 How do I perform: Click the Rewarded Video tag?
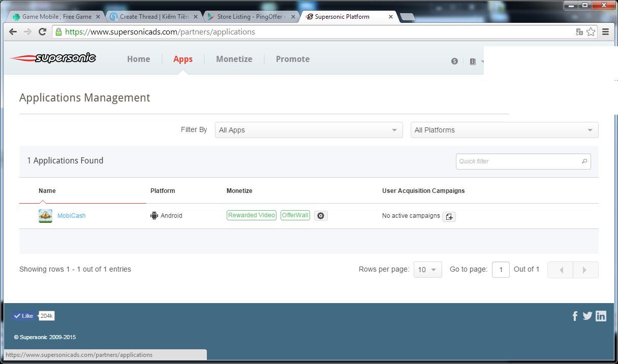click(x=252, y=215)
